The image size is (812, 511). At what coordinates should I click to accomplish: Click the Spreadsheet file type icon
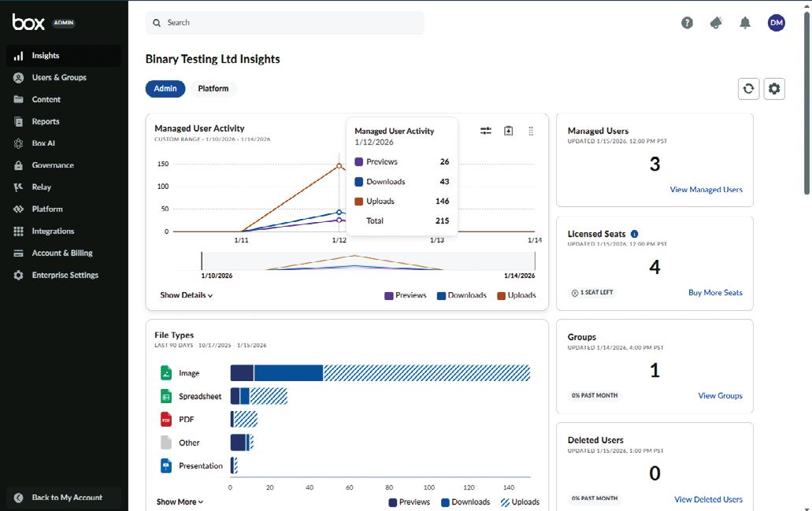click(165, 396)
